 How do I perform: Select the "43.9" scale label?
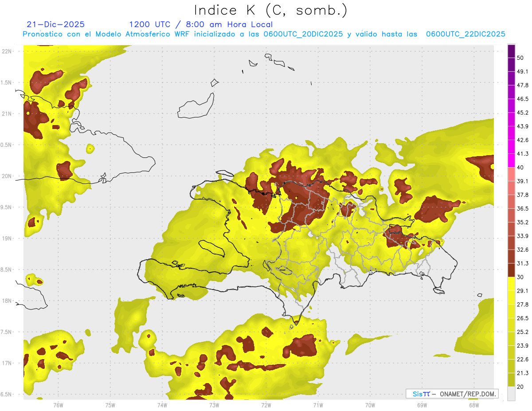(523, 126)
